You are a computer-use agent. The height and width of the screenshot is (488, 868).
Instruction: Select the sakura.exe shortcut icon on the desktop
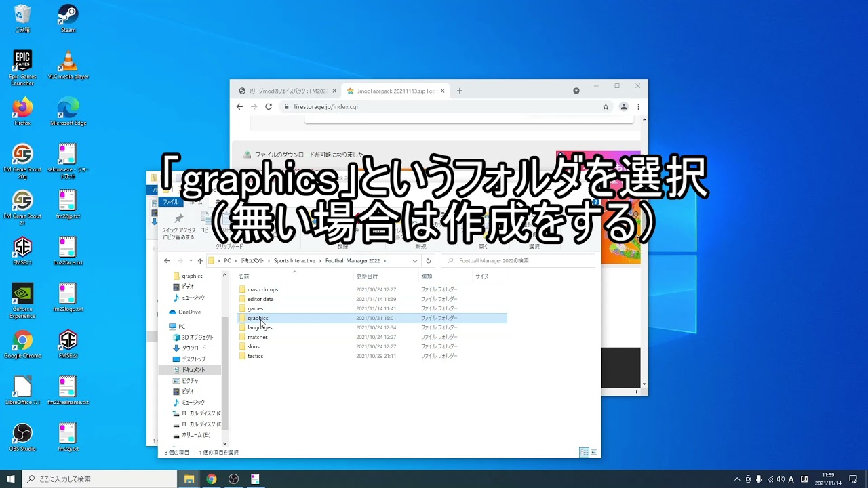click(68, 161)
